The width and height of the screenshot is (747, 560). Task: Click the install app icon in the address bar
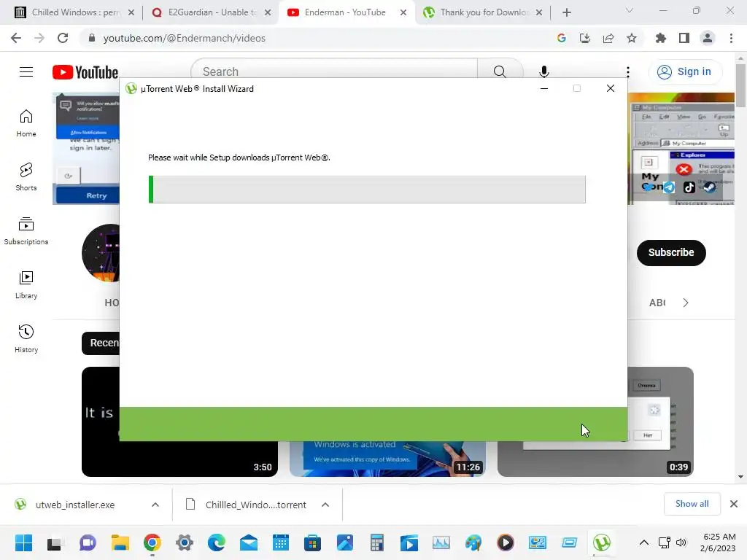[584, 38]
